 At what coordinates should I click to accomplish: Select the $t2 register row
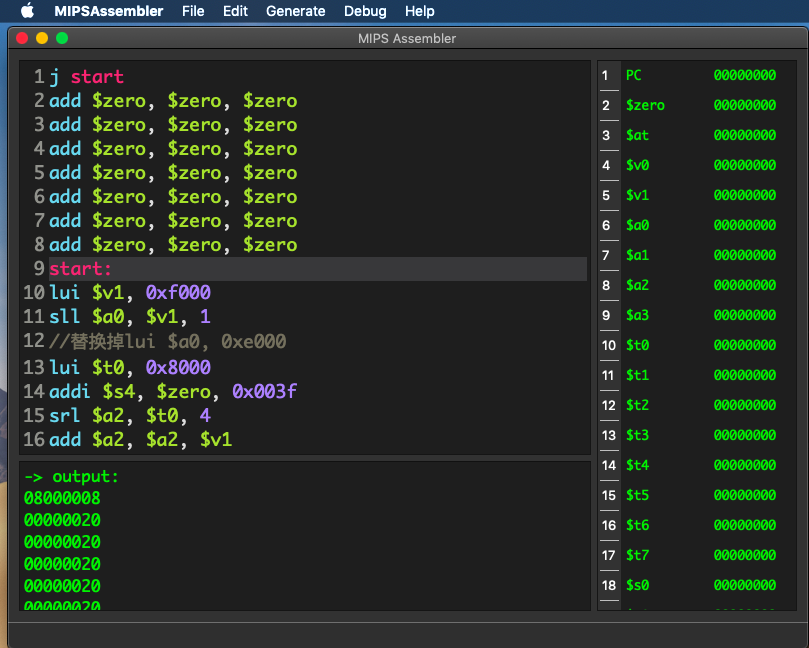(697, 405)
